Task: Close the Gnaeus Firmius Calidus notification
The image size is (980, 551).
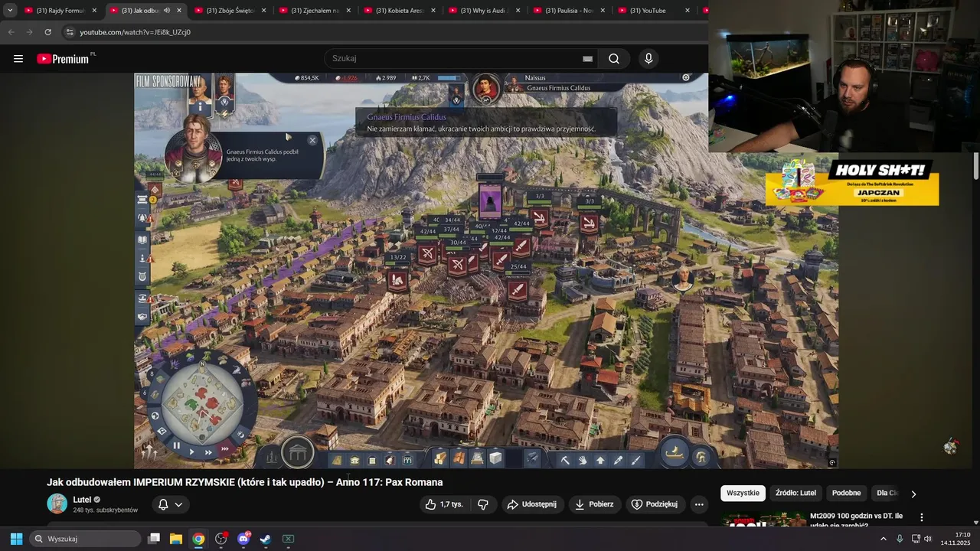Action: 312,140
